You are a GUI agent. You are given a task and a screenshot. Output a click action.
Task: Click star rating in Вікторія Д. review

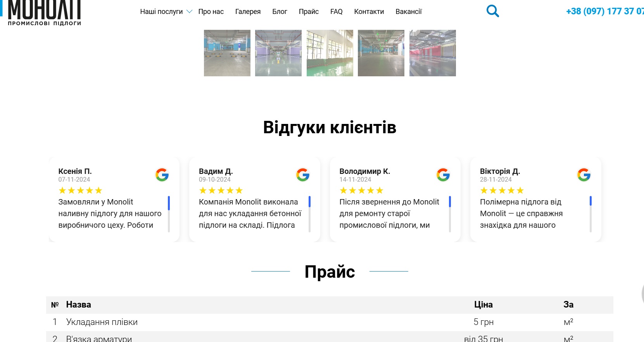502,191
